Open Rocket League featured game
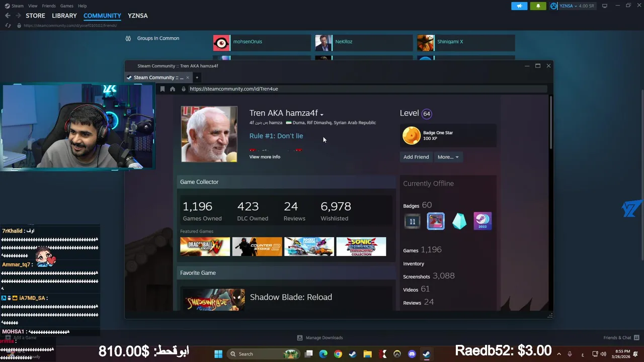This screenshot has height=362, width=644. pyautogui.click(x=309, y=247)
